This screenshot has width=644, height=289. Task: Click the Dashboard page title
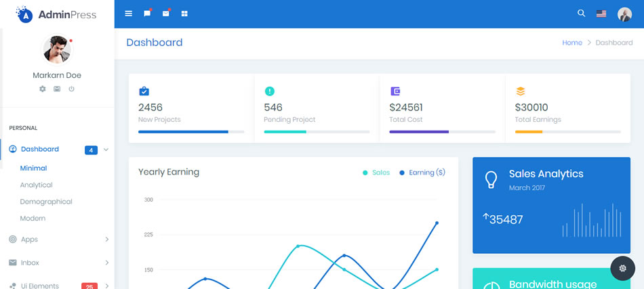coord(155,43)
